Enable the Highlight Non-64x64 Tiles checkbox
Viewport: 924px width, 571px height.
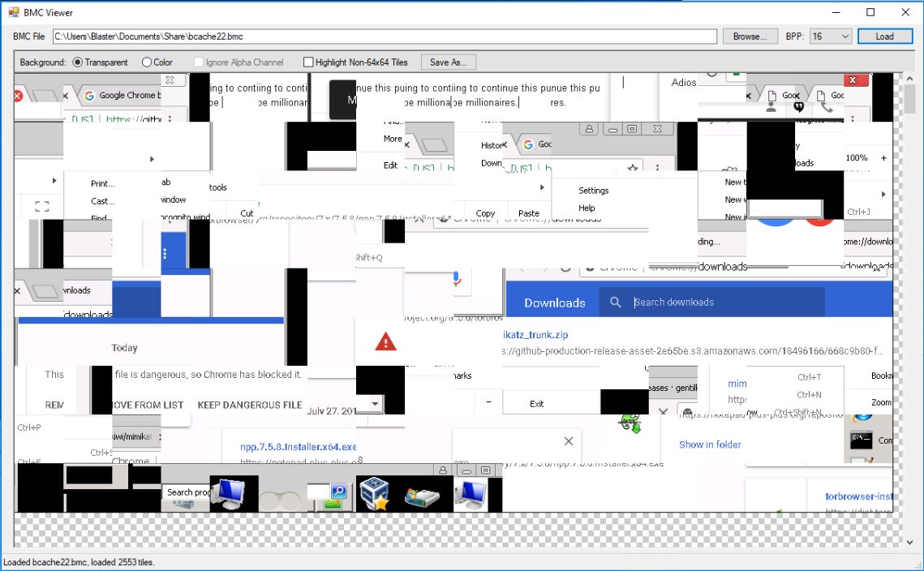(307, 62)
